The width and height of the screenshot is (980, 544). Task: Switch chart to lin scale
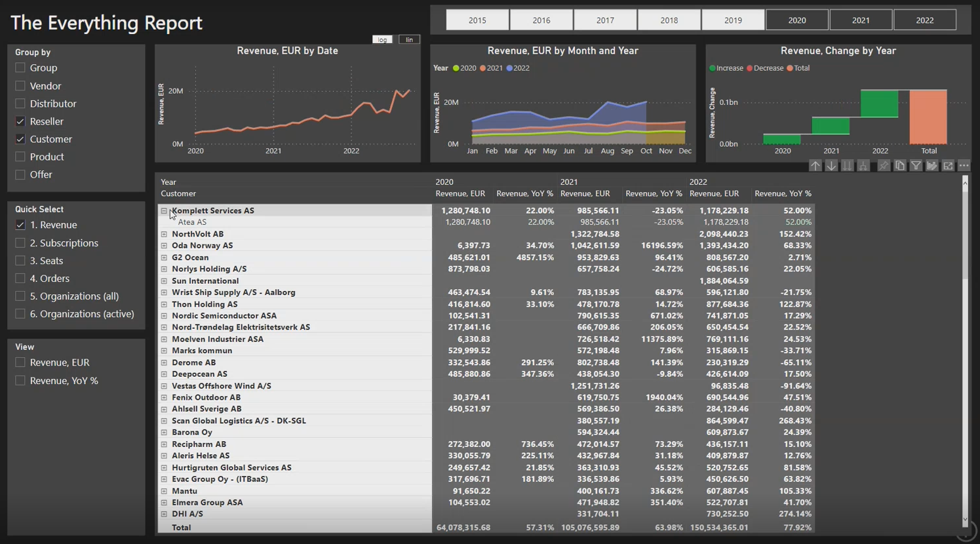pyautogui.click(x=409, y=40)
